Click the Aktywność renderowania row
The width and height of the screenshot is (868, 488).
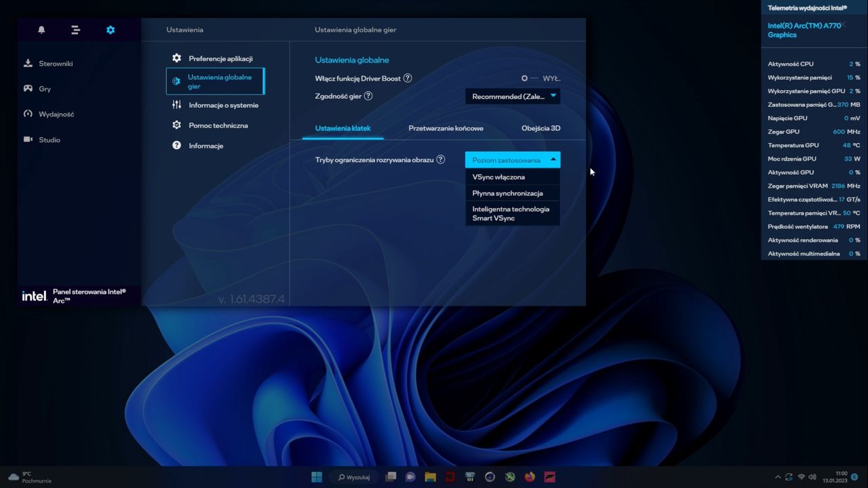click(x=814, y=240)
